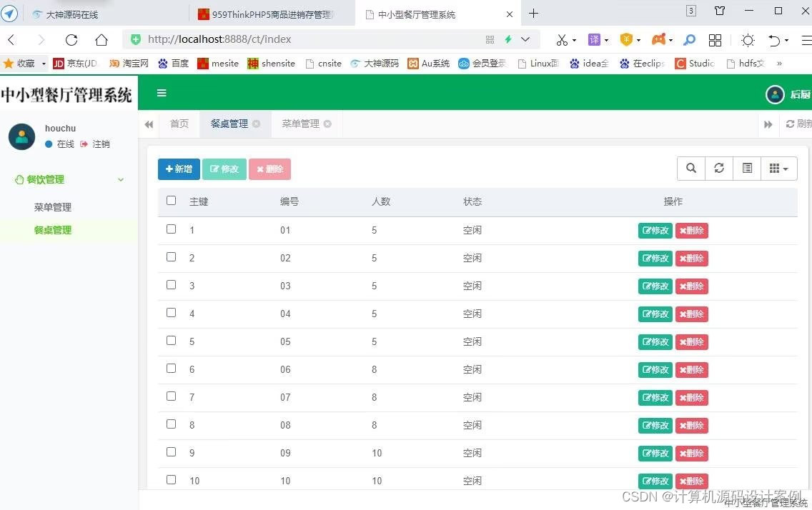Open the translate dropdown arrow
The width and height of the screenshot is (812, 510).
[606, 40]
